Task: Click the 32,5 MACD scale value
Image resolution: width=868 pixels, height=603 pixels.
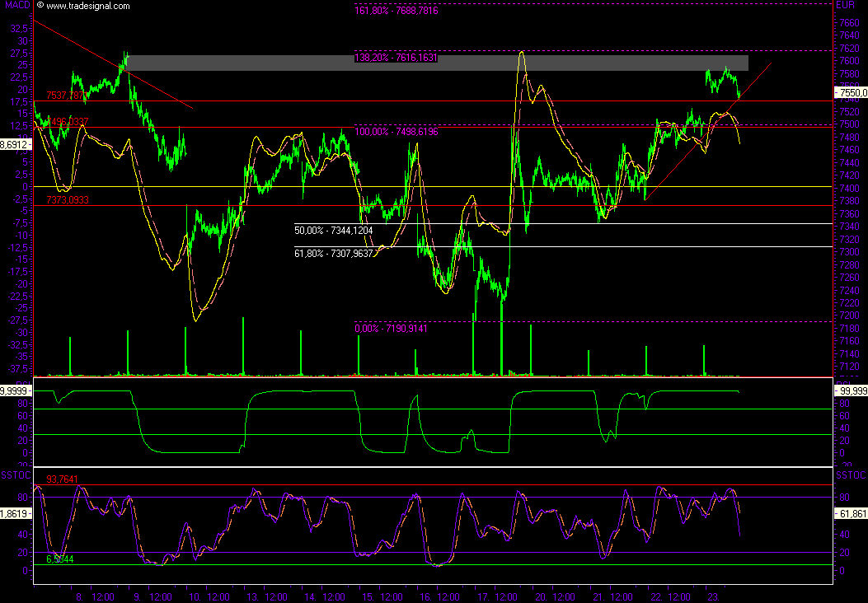Action: 20,28
